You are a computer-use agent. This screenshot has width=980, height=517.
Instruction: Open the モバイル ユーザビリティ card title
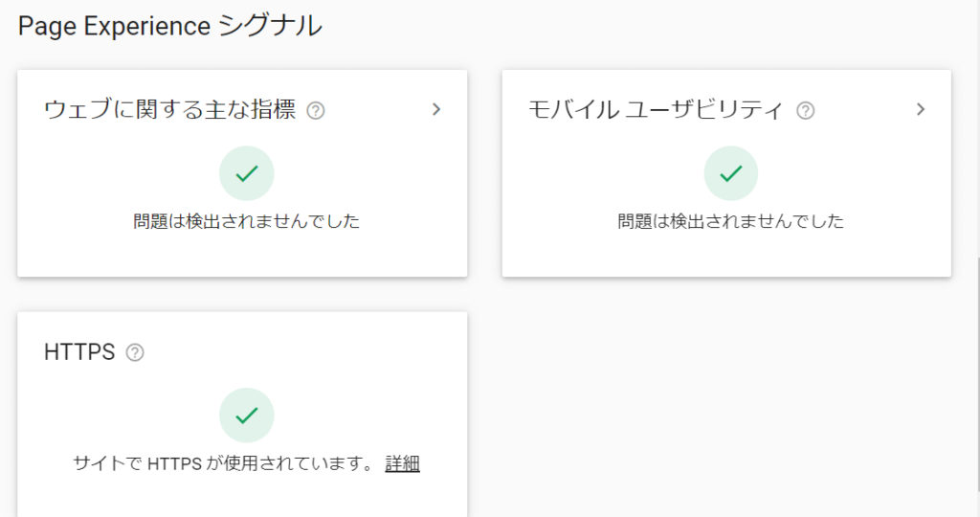point(656,109)
